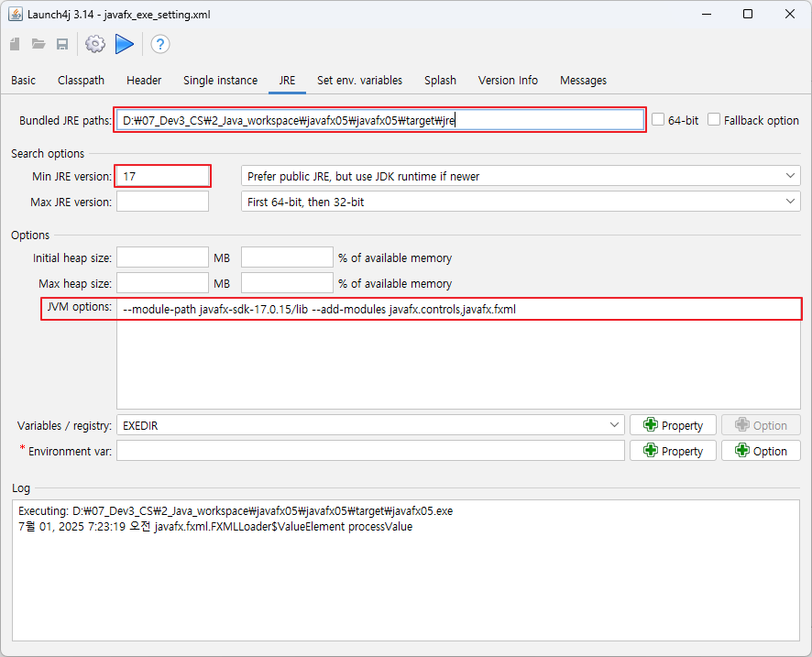Open the help question mark icon
This screenshot has width=812, height=657.
coord(160,44)
